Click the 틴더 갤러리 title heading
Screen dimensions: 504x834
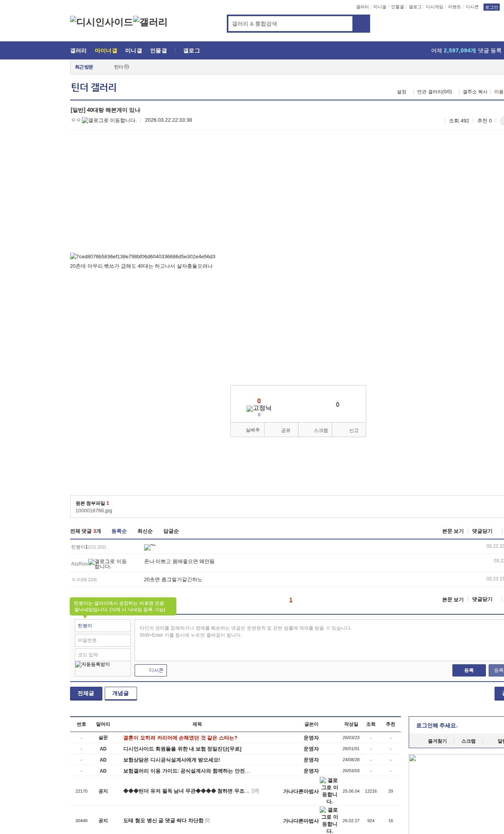click(x=94, y=87)
